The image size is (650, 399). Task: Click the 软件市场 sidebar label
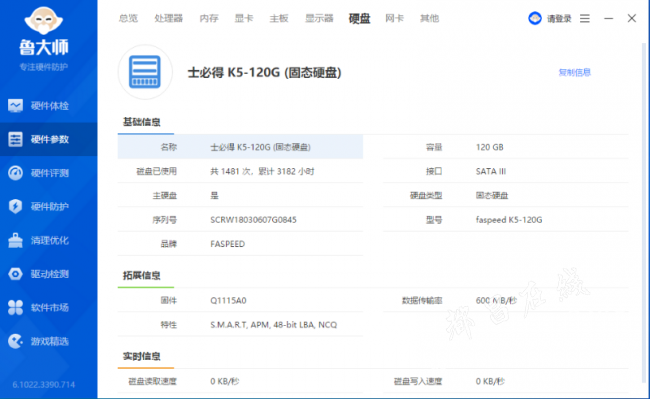pyautogui.click(x=50, y=307)
